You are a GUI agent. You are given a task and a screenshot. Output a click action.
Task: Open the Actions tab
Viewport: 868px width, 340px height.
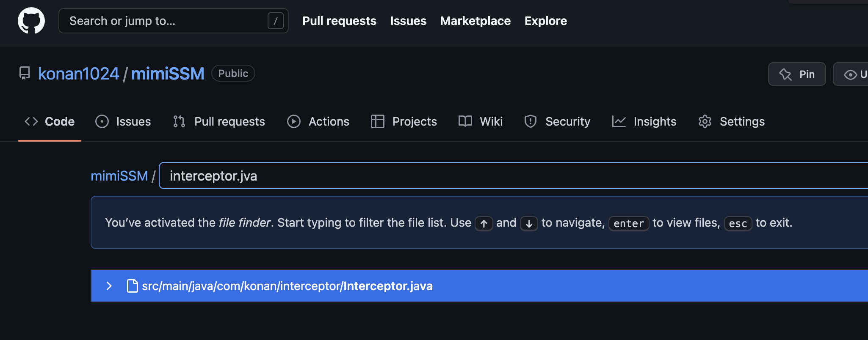(x=318, y=121)
